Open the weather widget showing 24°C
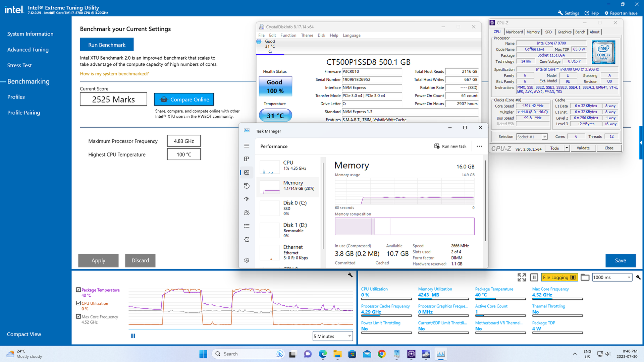The width and height of the screenshot is (644, 362). pos(24,354)
